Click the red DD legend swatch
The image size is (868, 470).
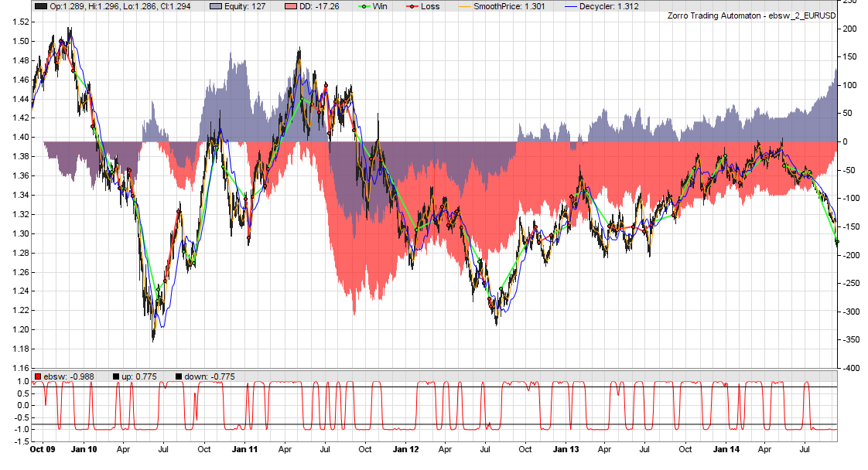[291, 7]
